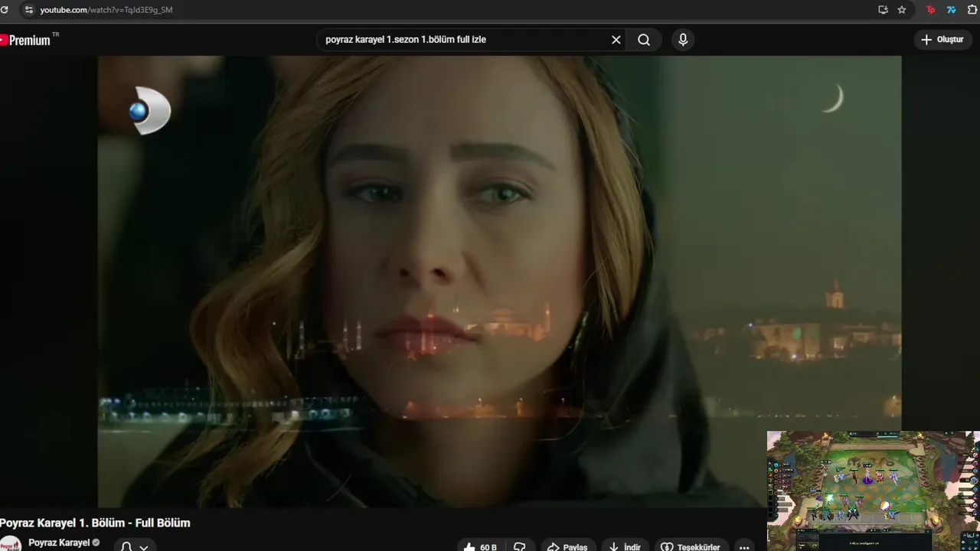Image resolution: width=980 pixels, height=551 pixels.
Task: Open the "Poyraz Karayel 1. Bölüm - Full Bölüm" title
Action: (x=95, y=523)
